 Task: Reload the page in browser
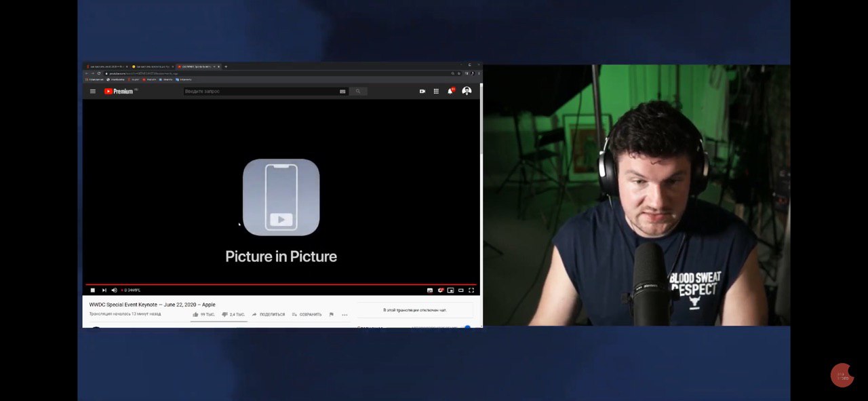[99, 73]
